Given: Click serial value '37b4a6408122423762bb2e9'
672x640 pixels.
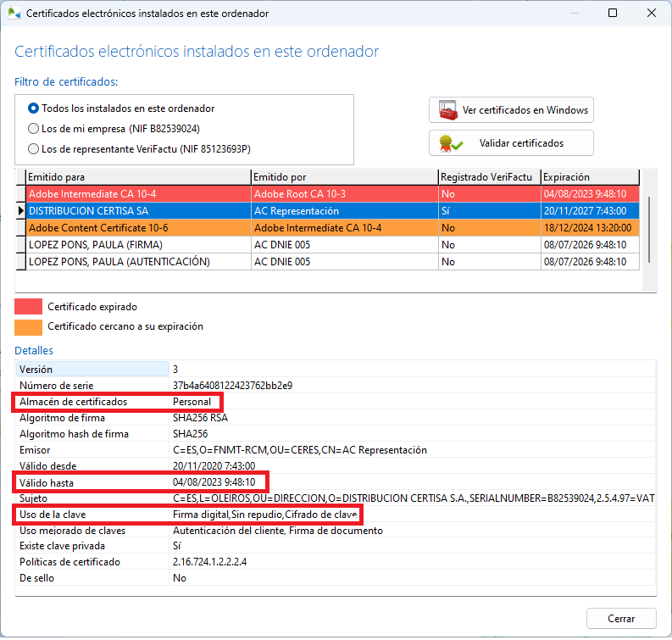Looking at the screenshot, I should (232, 386).
